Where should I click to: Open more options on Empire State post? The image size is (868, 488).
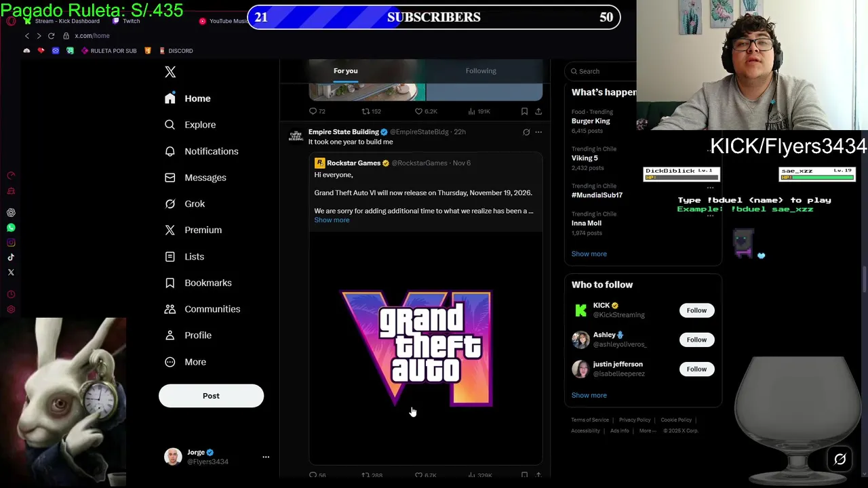click(x=538, y=132)
